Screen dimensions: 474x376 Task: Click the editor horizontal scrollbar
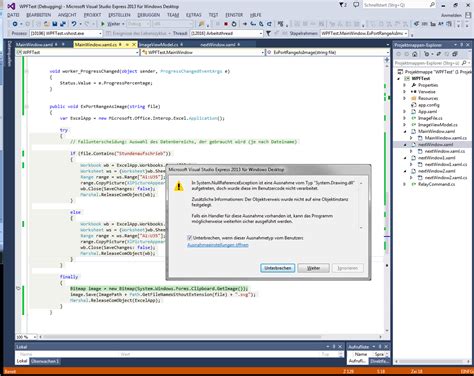tap(210, 337)
